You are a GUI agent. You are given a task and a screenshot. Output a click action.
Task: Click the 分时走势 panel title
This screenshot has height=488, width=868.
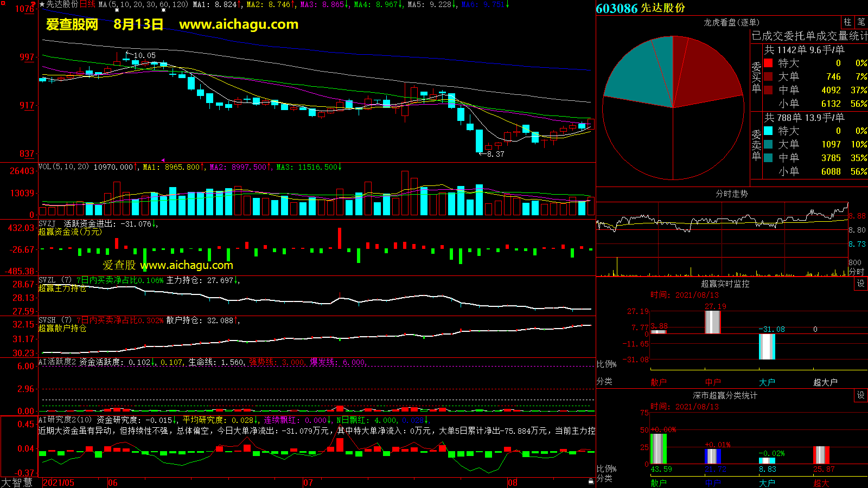(x=731, y=194)
